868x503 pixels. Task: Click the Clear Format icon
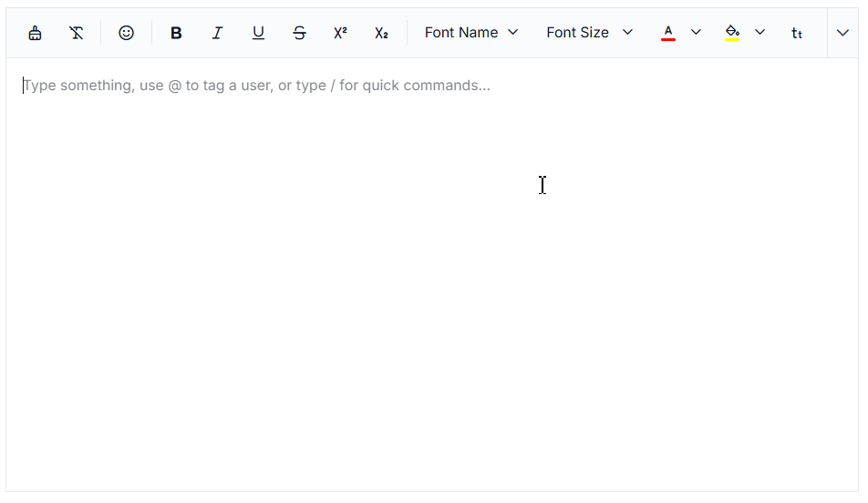pyautogui.click(x=77, y=33)
